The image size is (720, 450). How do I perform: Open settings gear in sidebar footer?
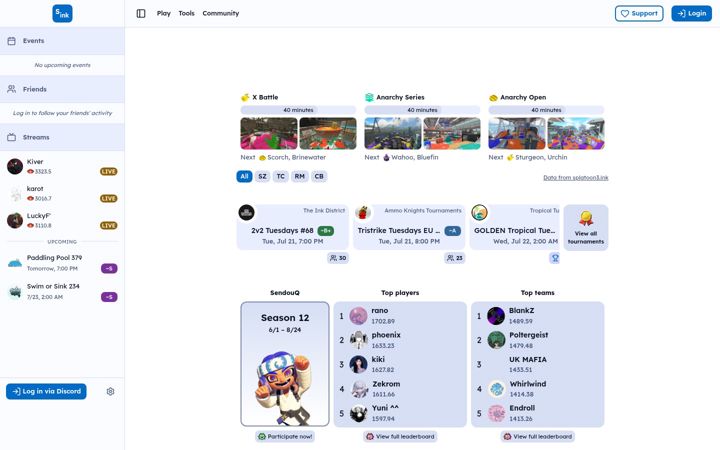click(110, 392)
